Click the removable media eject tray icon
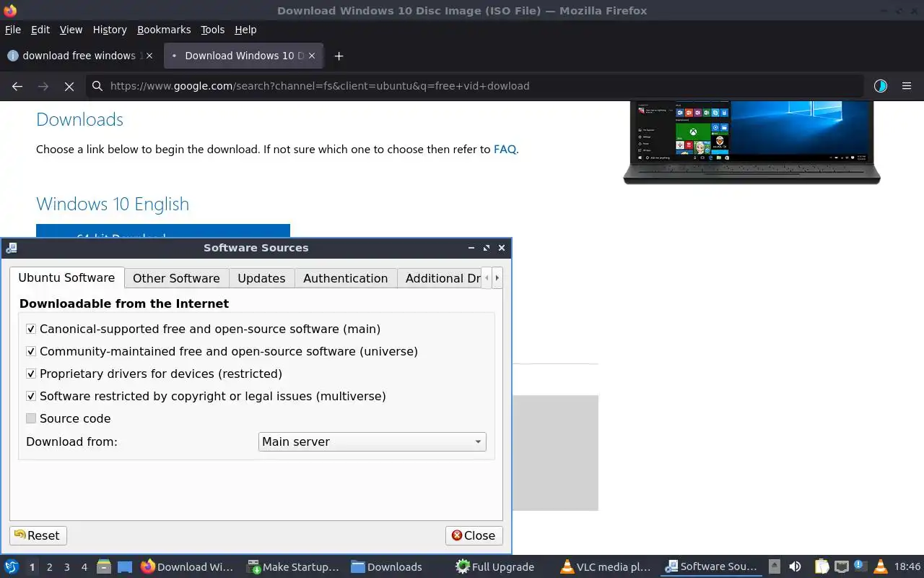The height and width of the screenshot is (578, 924). point(774,567)
